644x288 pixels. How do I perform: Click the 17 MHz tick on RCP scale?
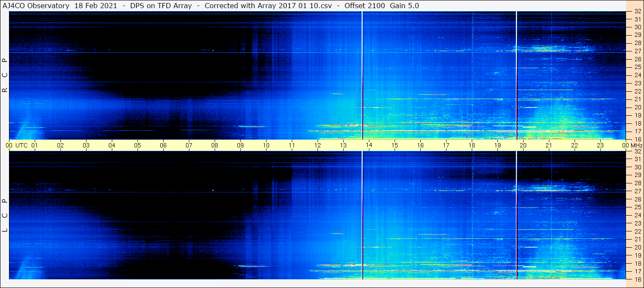pos(638,131)
